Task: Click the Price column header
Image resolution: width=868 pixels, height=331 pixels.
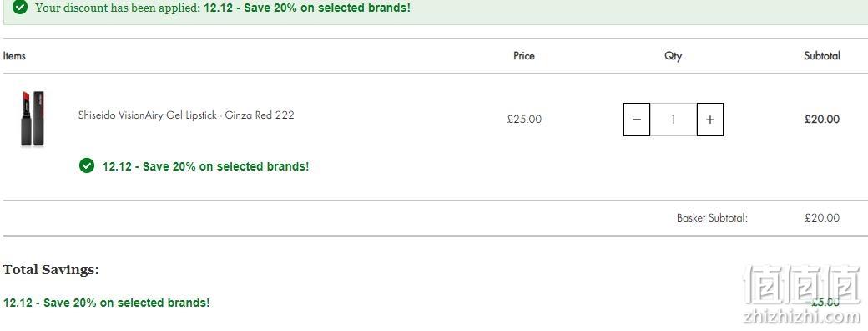Action: click(523, 55)
